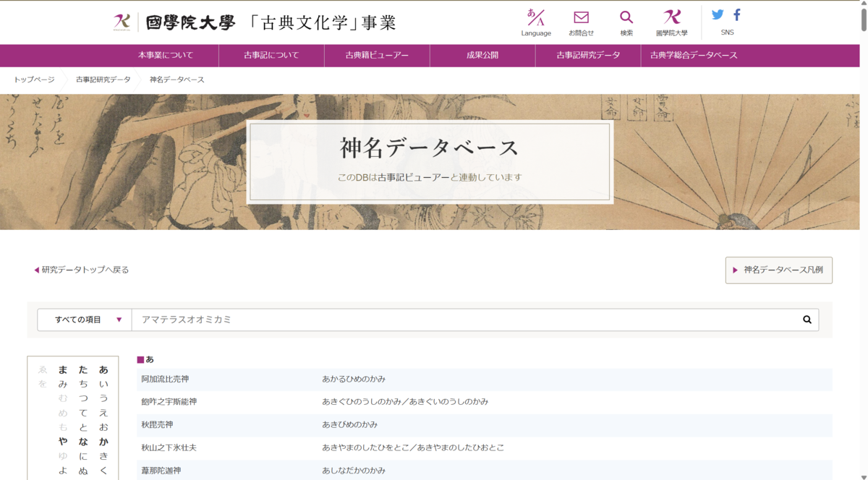
Task: Submit search with magnifier icon in search box
Action: click(x=807, y=320)
